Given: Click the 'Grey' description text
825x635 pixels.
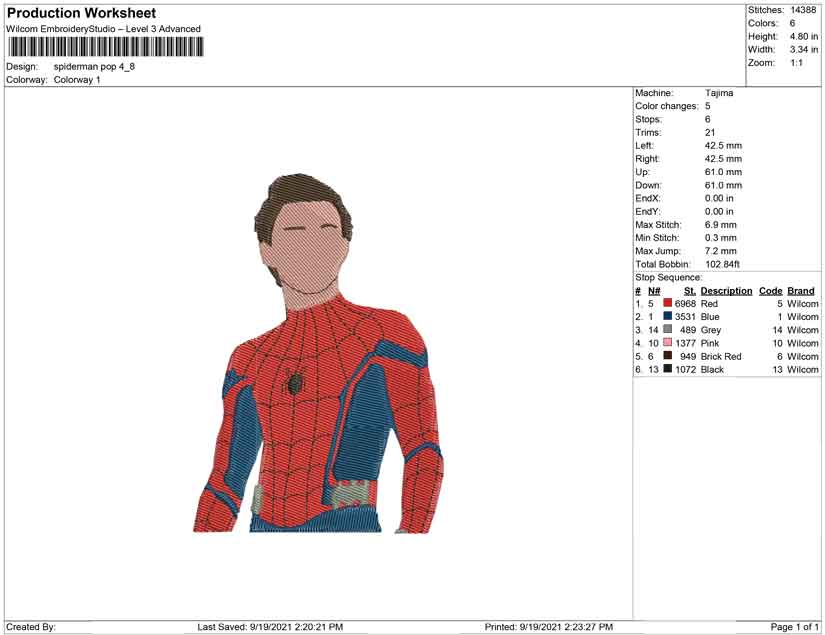Looking at the screenshot, I should 711,330.
